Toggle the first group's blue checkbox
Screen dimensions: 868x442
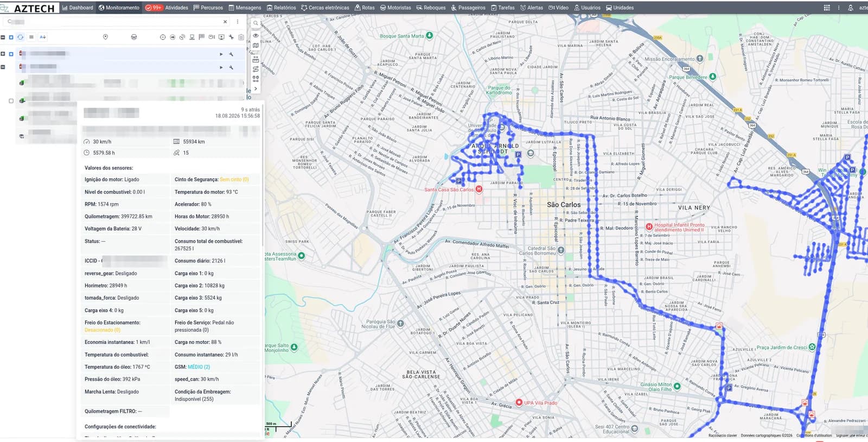click(11, 54)
